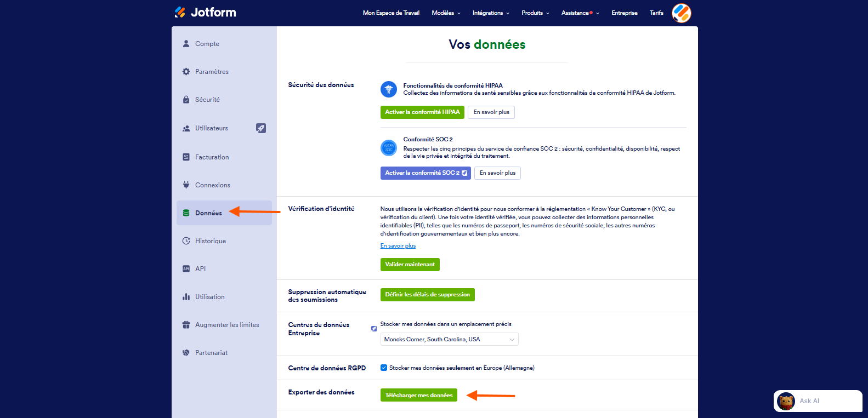This screenshot has width=868, height=418.
Task: Click the Compte person icon
Action: tap(186, 43)
